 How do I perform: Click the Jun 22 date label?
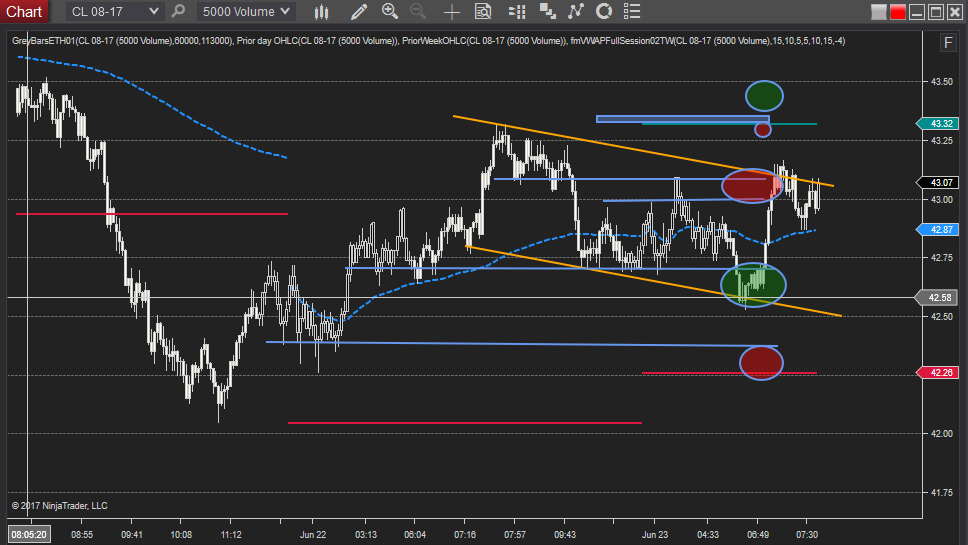coord(313,535)
